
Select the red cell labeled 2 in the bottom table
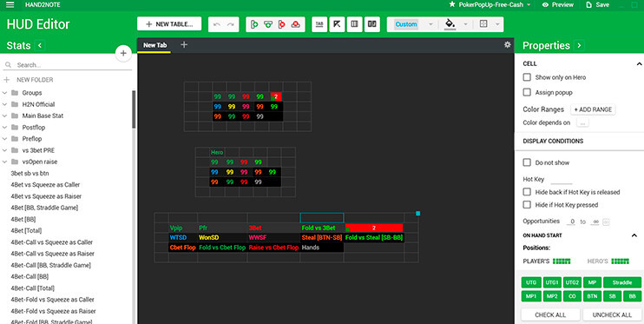[x=374, y=228]
